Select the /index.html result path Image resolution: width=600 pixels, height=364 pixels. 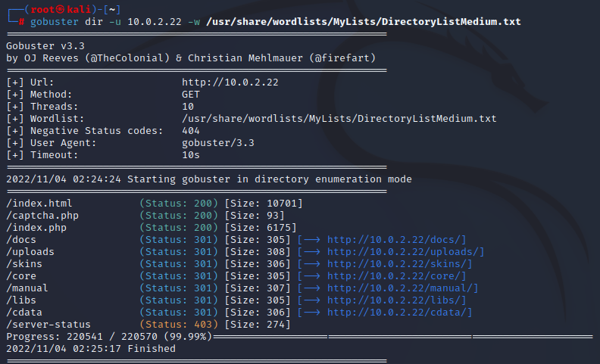(38, 204)
